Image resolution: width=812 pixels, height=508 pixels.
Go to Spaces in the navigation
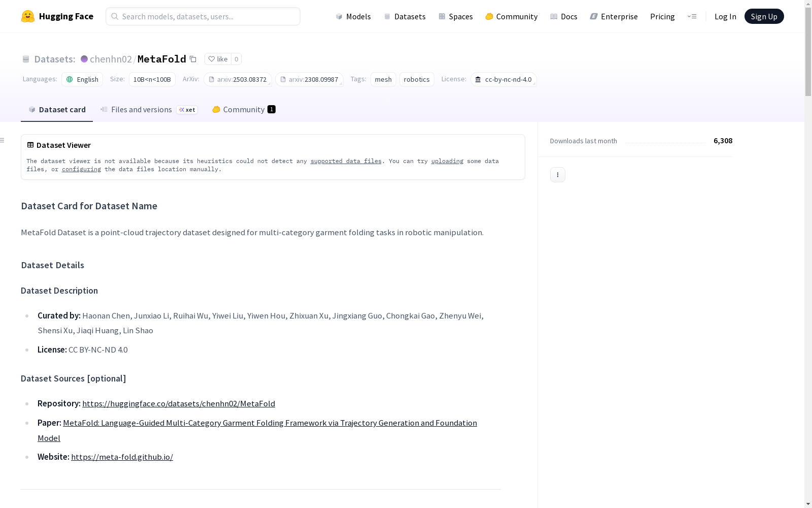coord(455,16)
